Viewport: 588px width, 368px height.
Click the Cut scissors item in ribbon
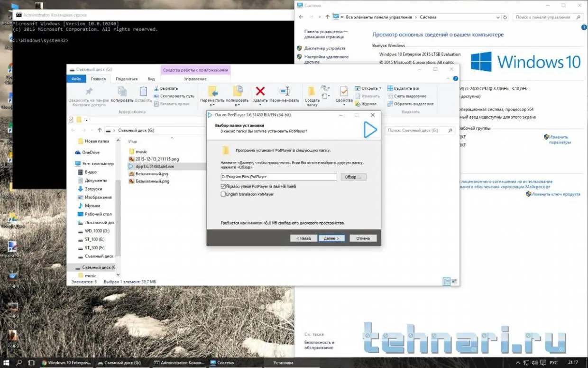pyautogui.click(x=165, y=88)
